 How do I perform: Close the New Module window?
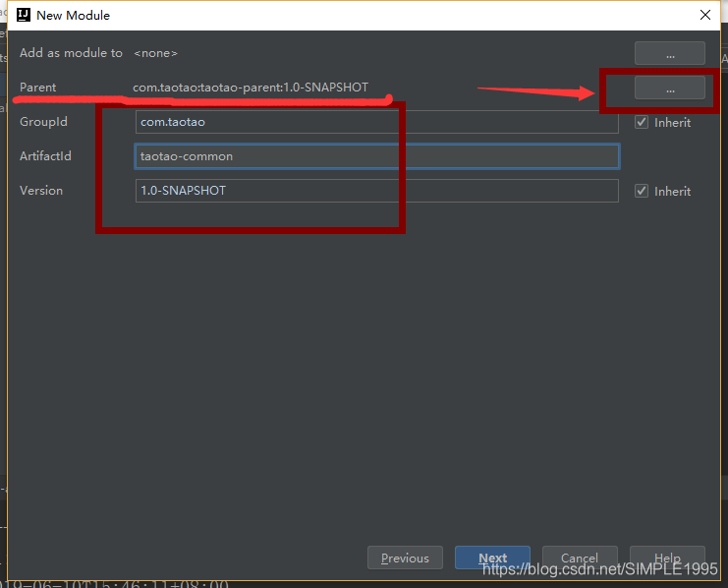704,16
